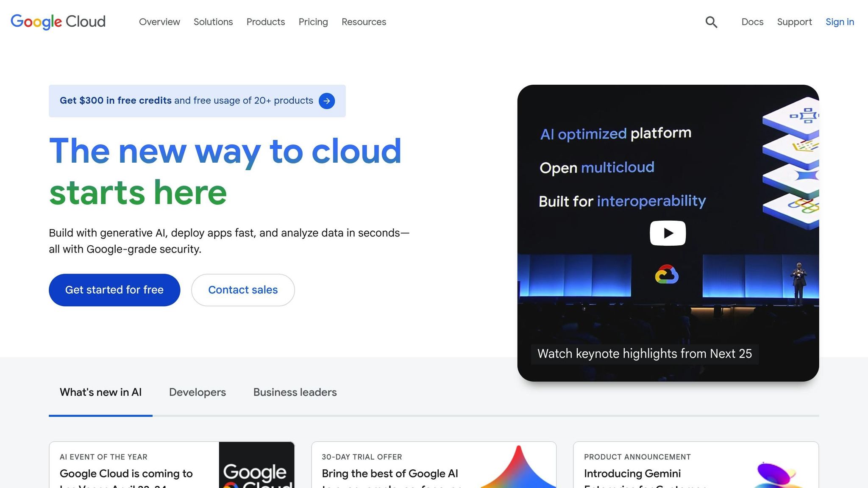Open the Pricing page
The image size is (868, 488).
tap(313, 22)
